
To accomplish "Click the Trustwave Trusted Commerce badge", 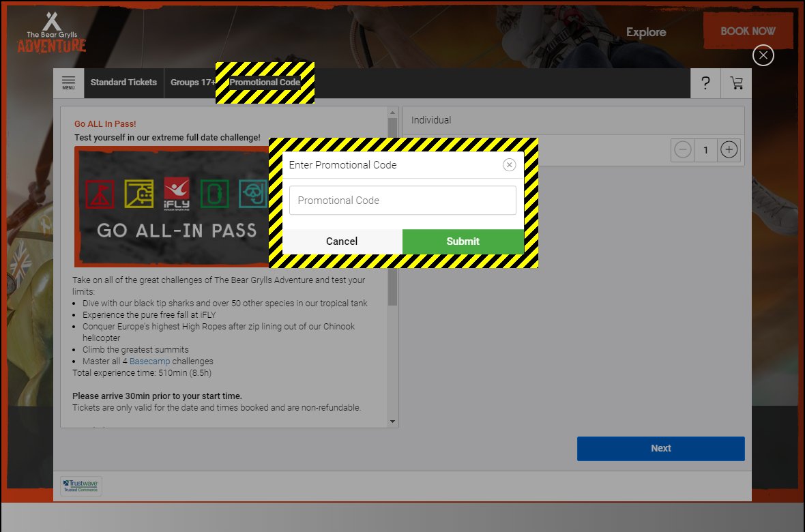I will [81, 486].
